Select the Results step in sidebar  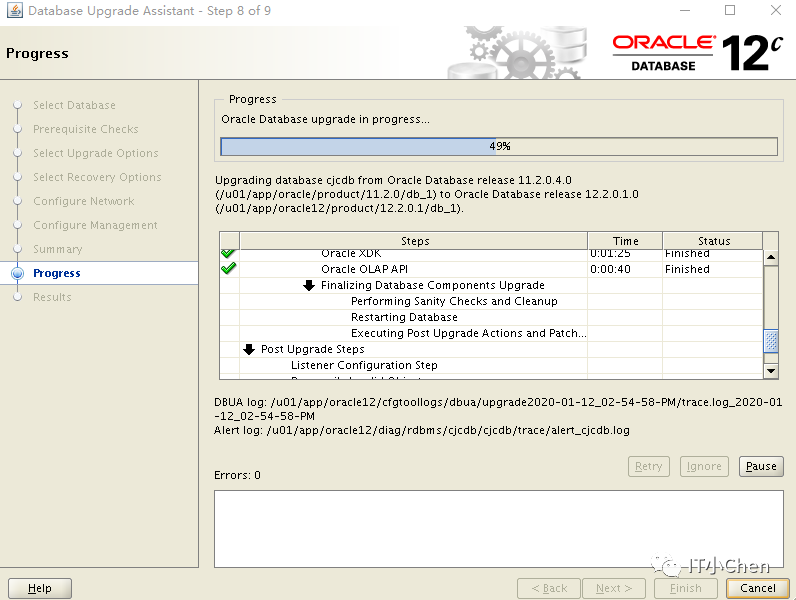[52, 297]
